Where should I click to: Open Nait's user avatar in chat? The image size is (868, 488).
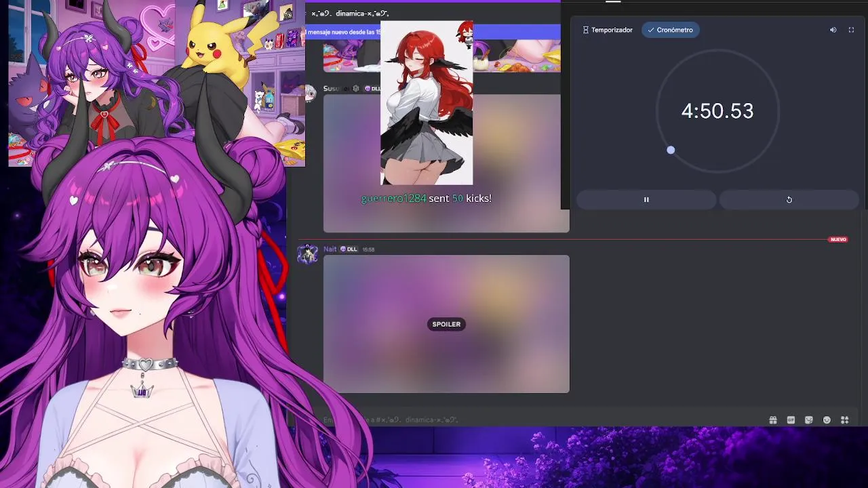tap(308, 254)
